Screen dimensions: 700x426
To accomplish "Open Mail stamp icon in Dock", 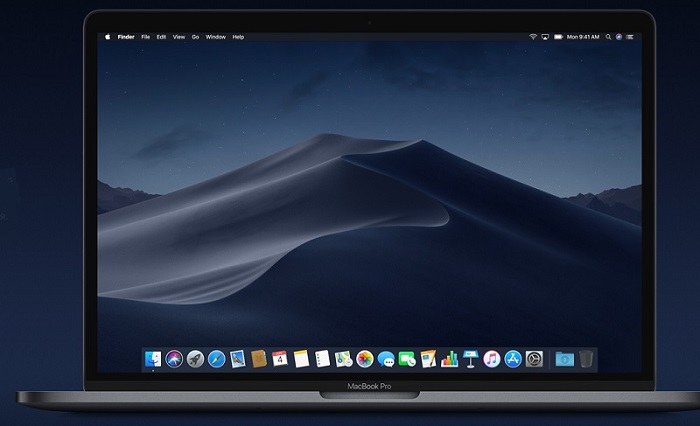I will pyautogui.click(x=238, y=359).
